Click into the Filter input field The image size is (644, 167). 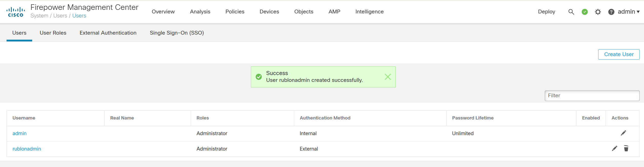592,96
